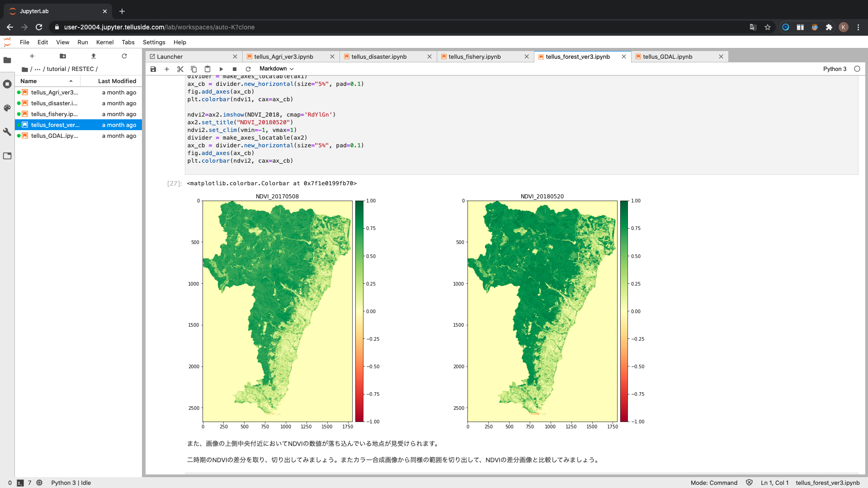
Task: Open the wrench tools sidebar panel
Action: click(7, 132)
